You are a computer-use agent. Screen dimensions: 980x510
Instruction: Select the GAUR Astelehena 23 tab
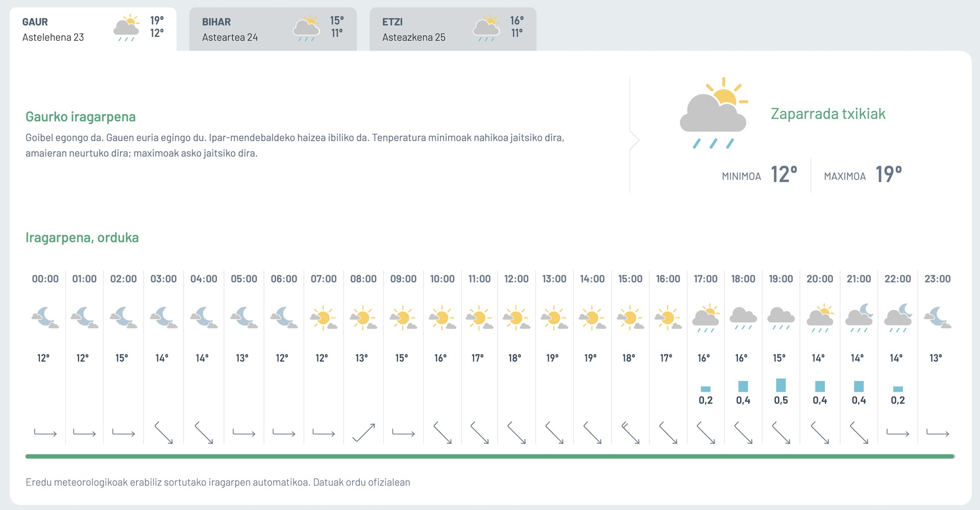point(93,29)
